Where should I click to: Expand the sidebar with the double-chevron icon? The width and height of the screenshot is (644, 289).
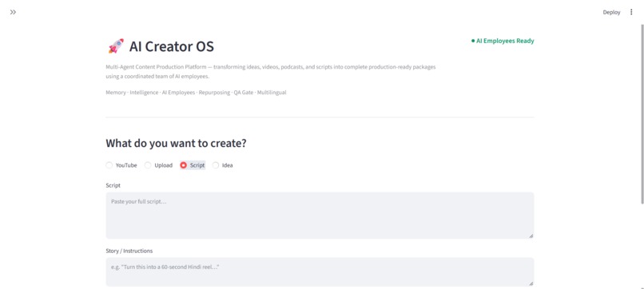click(x=13, y=12)
